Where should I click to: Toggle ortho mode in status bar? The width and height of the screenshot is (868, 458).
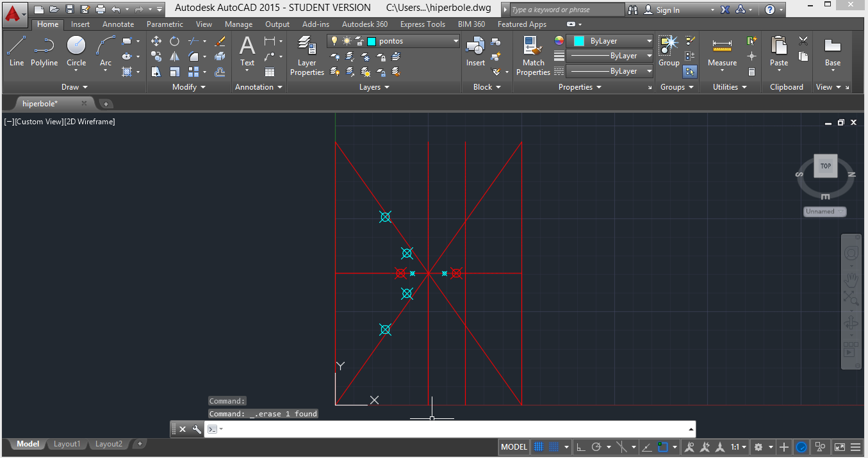pos(581,447)
